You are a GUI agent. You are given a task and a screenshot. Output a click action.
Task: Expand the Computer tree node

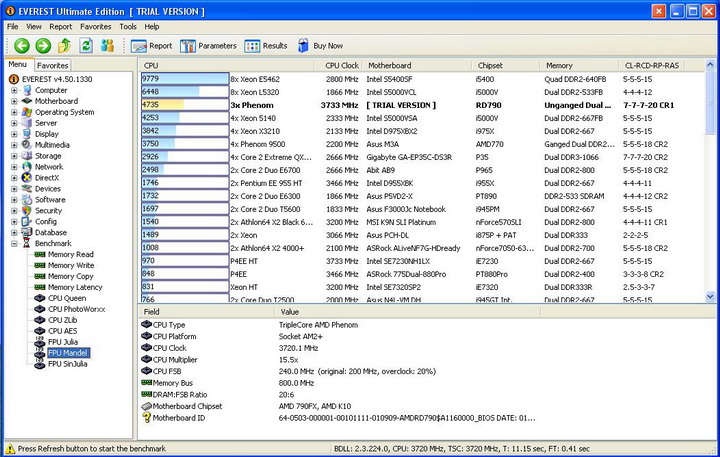14,90
